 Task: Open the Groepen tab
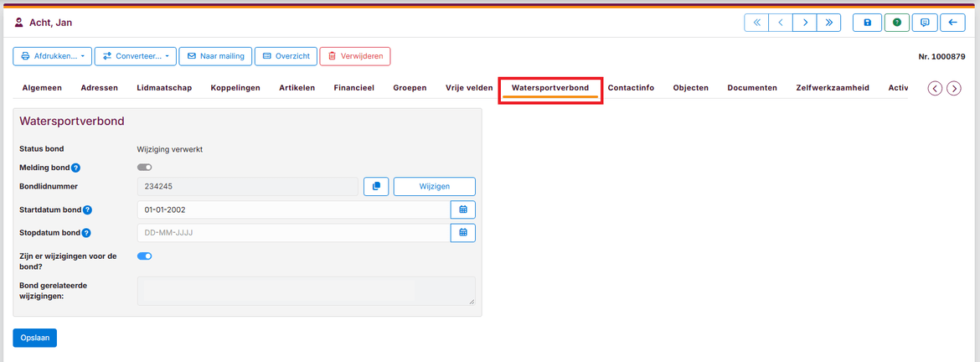[x=410, y=88]
